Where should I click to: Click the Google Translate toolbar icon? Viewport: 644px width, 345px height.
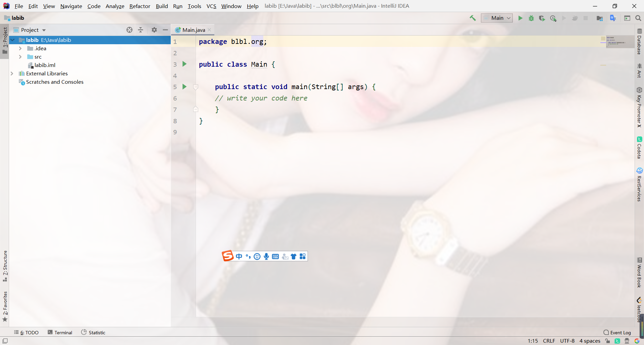(613, 18)
